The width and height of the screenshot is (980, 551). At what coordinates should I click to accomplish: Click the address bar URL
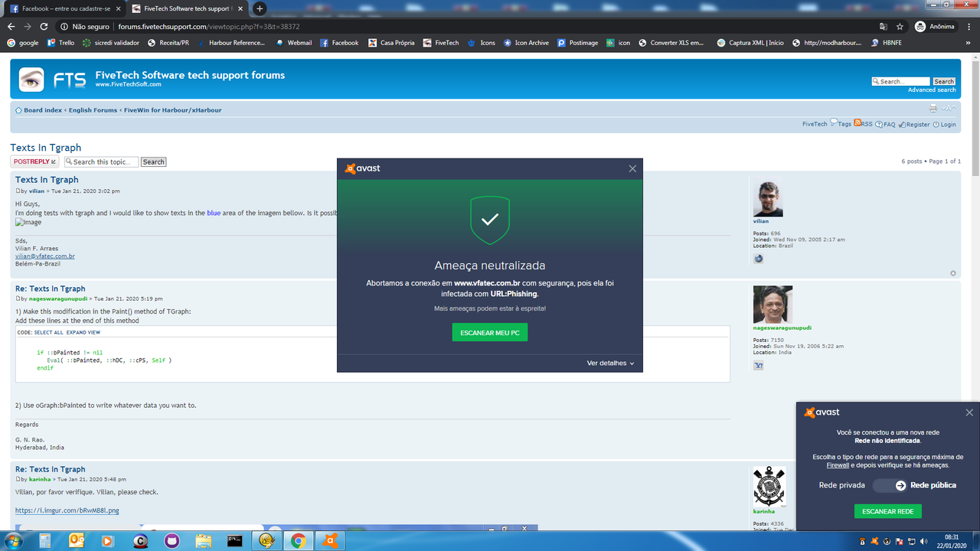tap(209, 26)
